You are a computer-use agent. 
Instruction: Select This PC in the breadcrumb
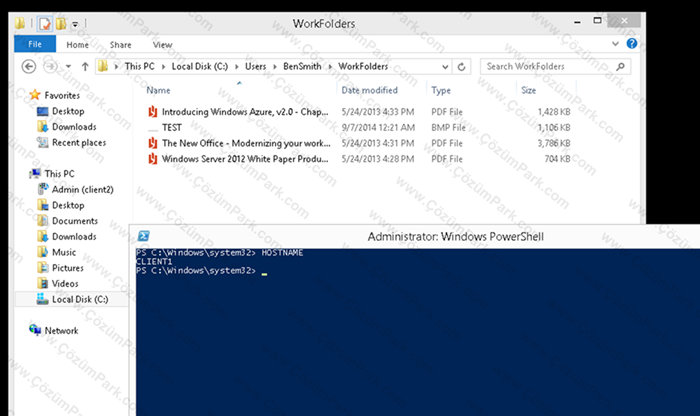click(139, 67)
